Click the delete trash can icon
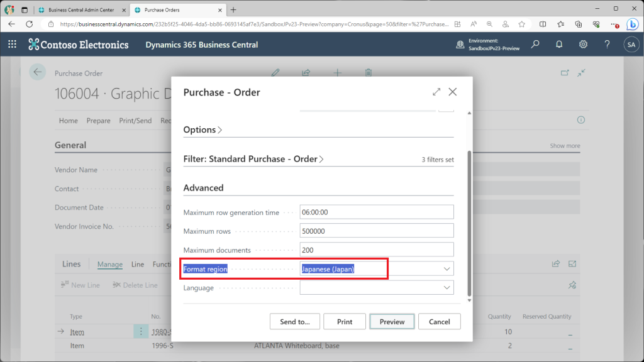644x362 pixels. [369, 73]
